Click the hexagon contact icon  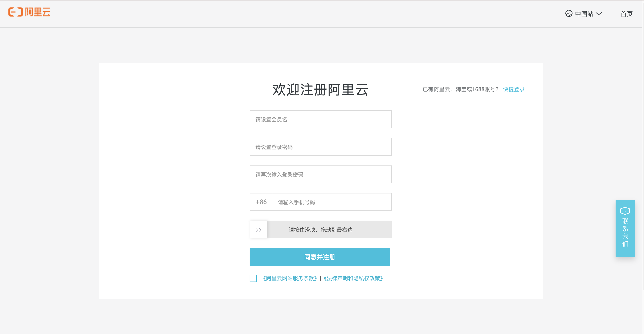[x=625, y=211]
